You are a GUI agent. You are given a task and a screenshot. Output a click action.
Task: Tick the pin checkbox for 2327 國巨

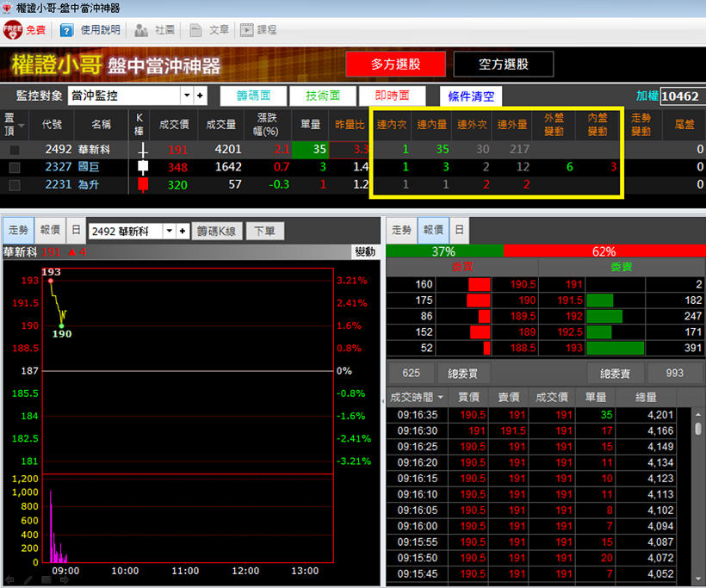pyautogui.click(x=15, y=168)
